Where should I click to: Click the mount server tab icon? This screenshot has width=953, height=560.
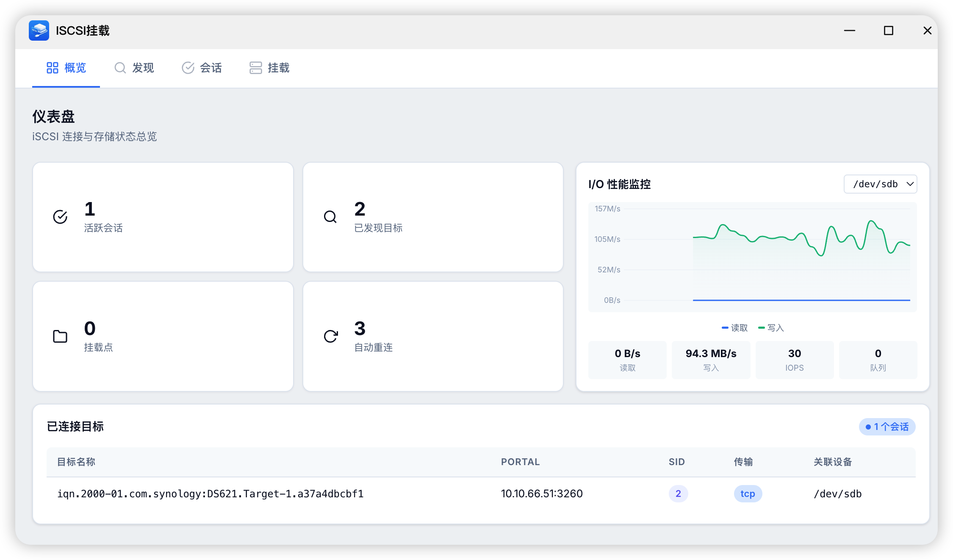coord(256,68)
